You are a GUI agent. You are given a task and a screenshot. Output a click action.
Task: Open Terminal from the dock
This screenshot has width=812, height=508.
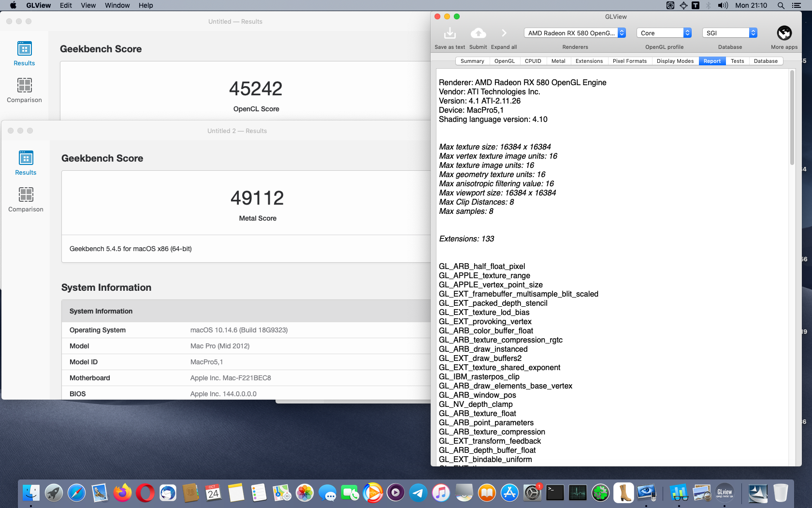click(x=555, y=493)
